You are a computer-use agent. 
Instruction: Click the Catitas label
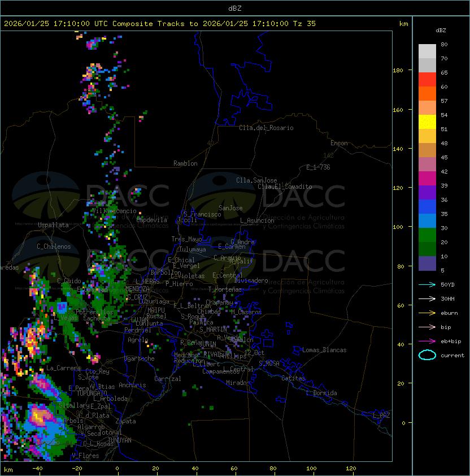point(293,378)
